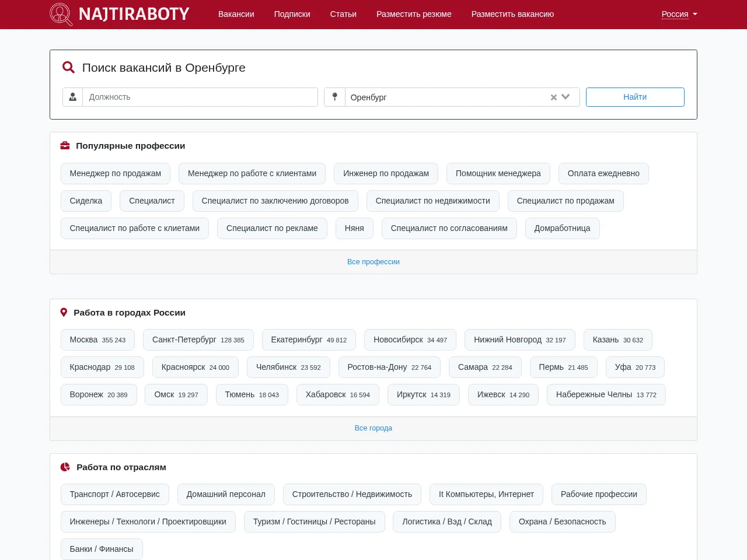
Task: Open the Домработница profession tag
Action: coord(563,228)
